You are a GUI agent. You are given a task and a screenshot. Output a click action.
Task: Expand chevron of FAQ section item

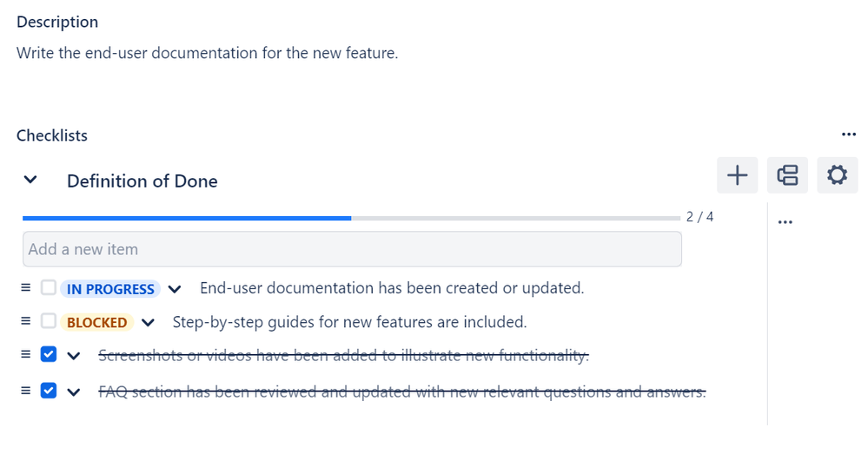pos(74,391)
